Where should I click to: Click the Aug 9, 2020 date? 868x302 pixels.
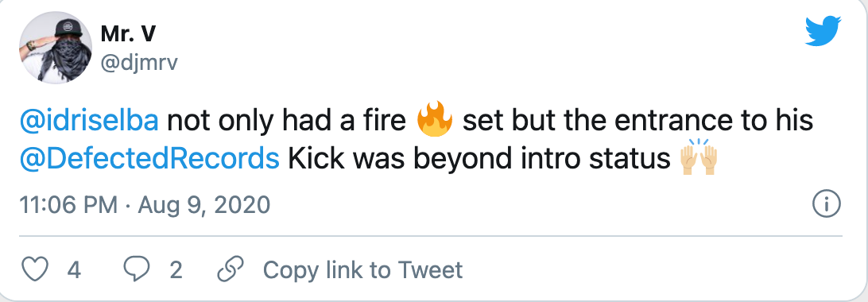[x=203, y=206]
